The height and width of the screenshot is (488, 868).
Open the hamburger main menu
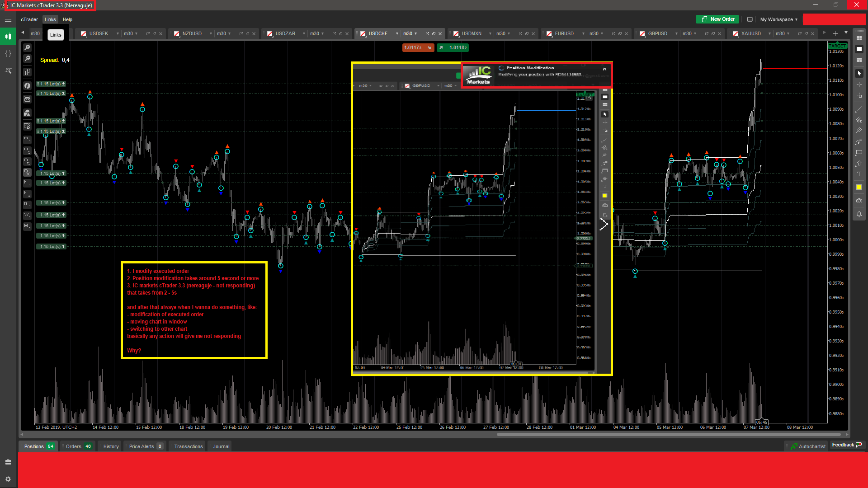[8, 19]
